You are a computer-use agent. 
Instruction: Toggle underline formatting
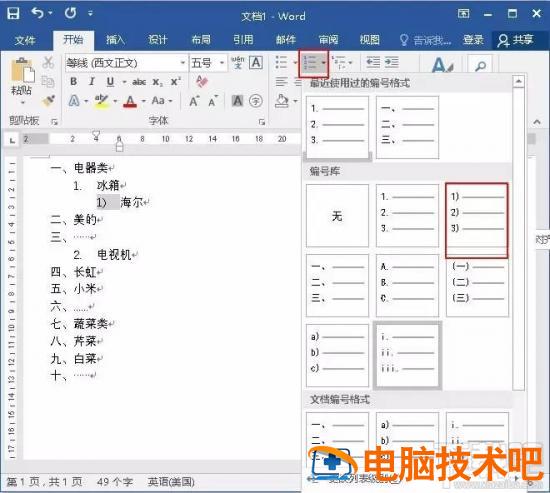click(110, 81)
